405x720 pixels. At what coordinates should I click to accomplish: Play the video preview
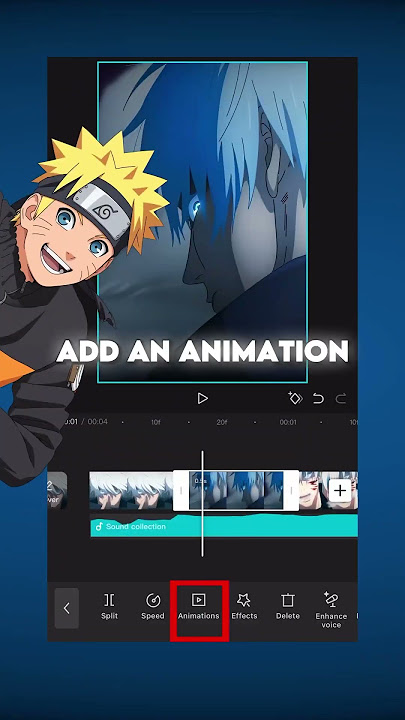[x=202, y=399]
